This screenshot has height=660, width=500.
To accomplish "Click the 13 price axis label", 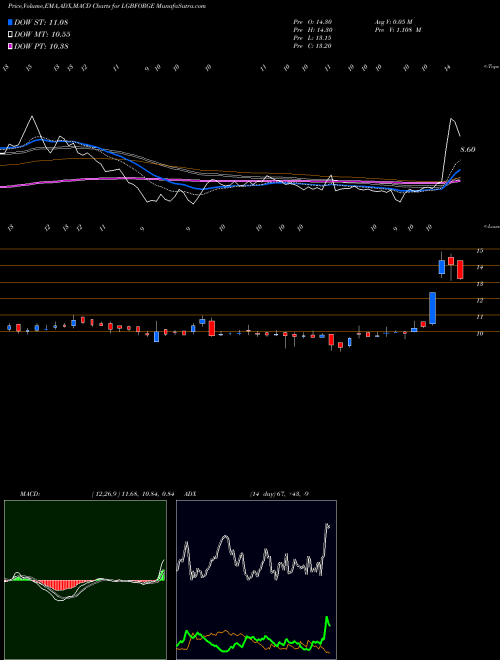I will tap(479, 284).
